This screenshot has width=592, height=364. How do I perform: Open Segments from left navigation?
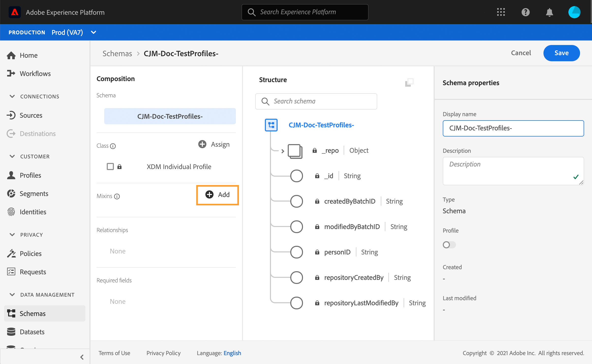(x=34, y=193)
